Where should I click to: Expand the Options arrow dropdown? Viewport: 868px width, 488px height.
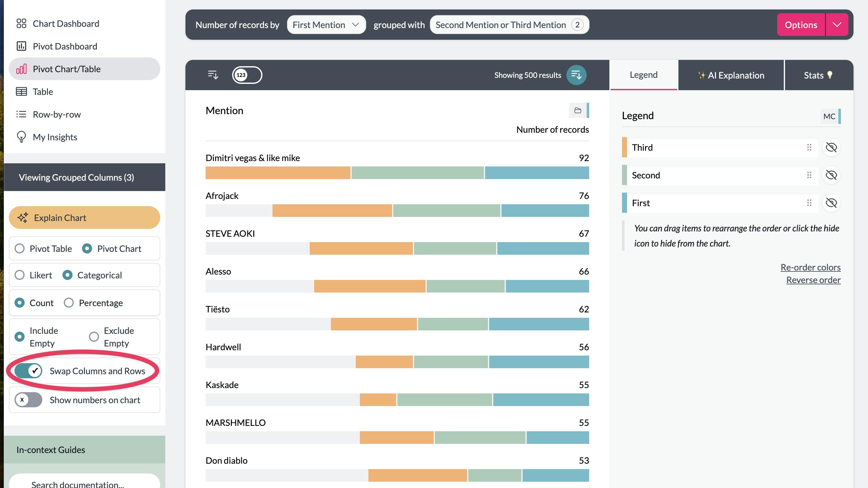(x=837, y=25)
